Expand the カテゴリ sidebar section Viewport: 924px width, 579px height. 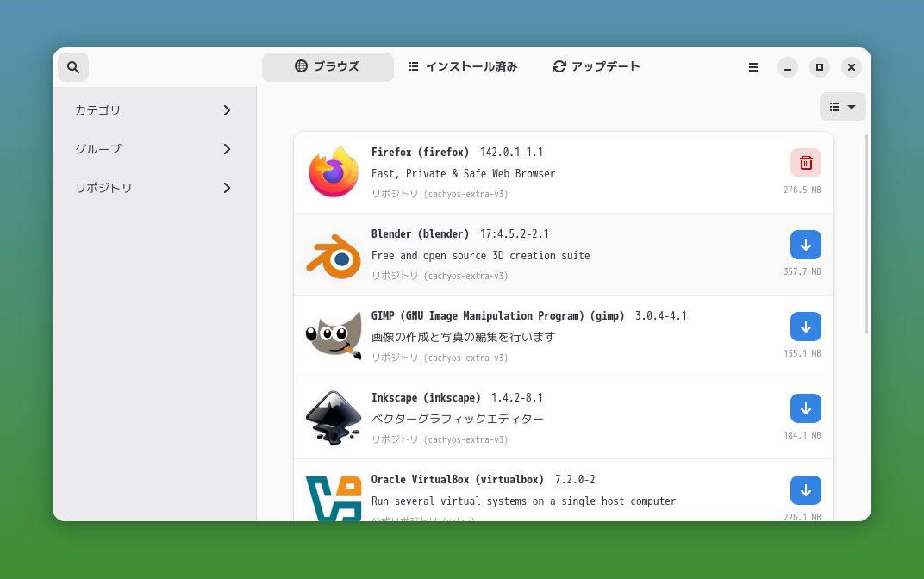click(x=153, y=110)
